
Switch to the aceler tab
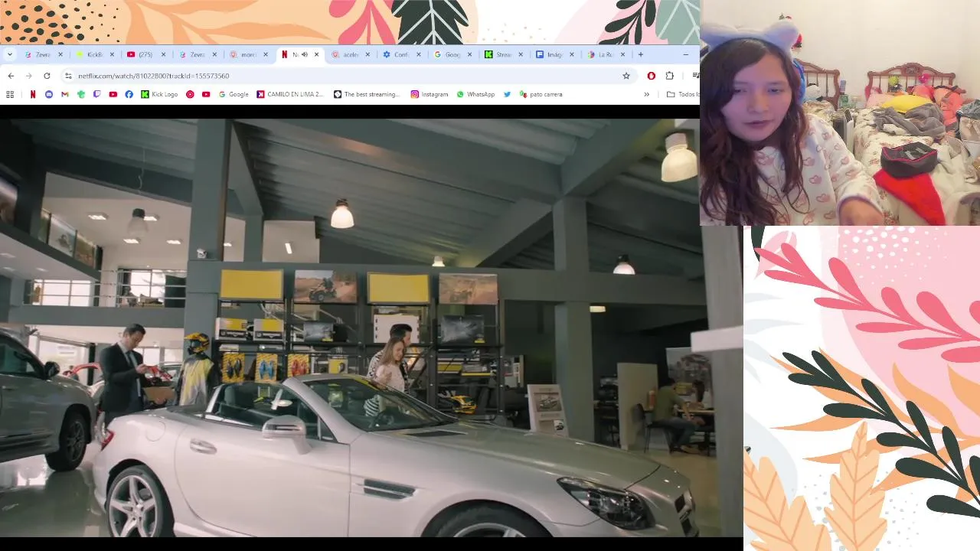pos(351,54)
